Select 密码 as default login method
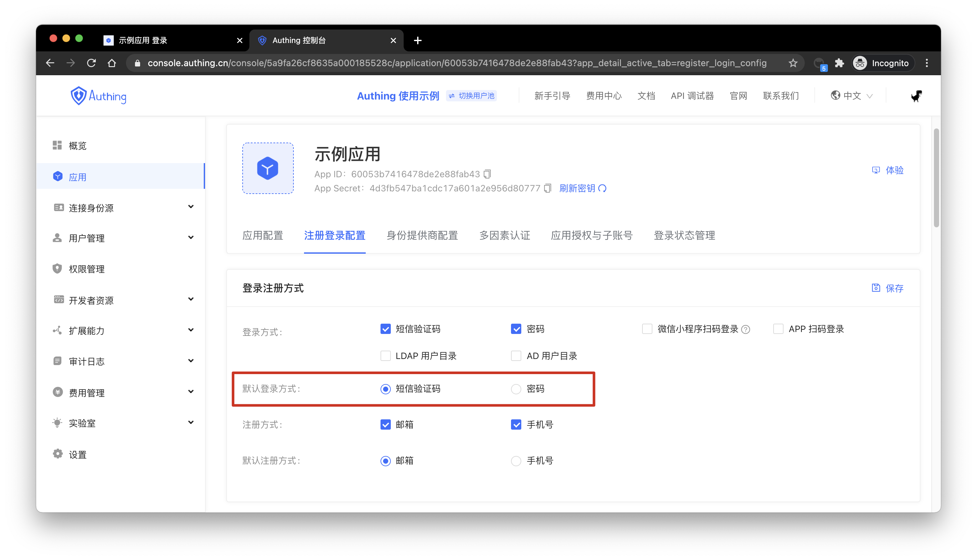The image size is (977, 560). click(516, 389)
